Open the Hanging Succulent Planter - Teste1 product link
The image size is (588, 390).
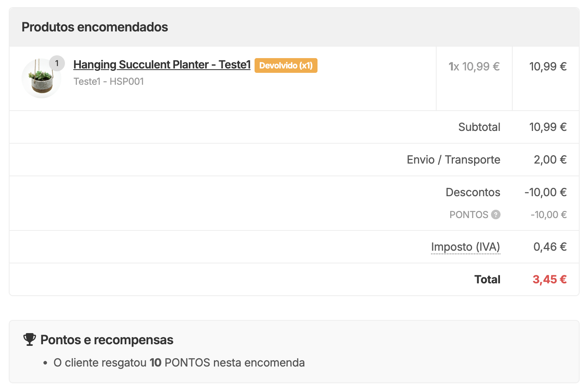[161, 64]
